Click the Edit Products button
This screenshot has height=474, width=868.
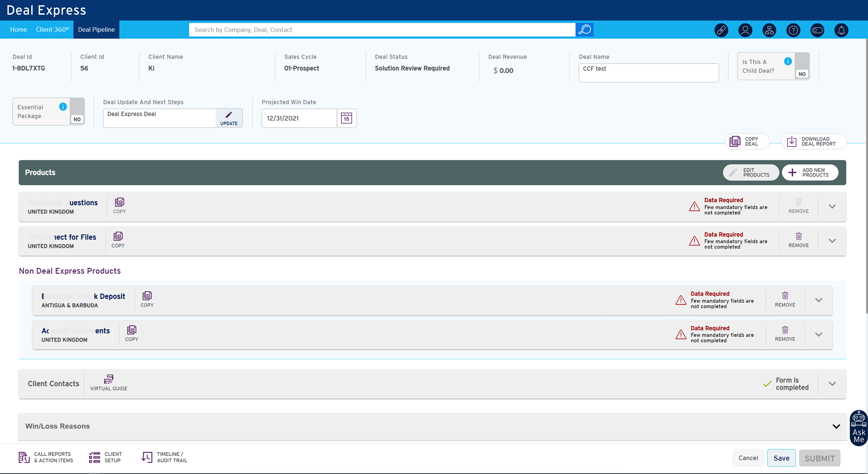[751, 172]
